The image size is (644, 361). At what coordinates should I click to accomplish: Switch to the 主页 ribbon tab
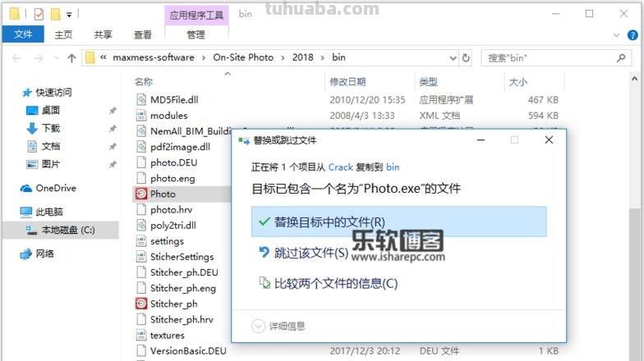(63, 34)
